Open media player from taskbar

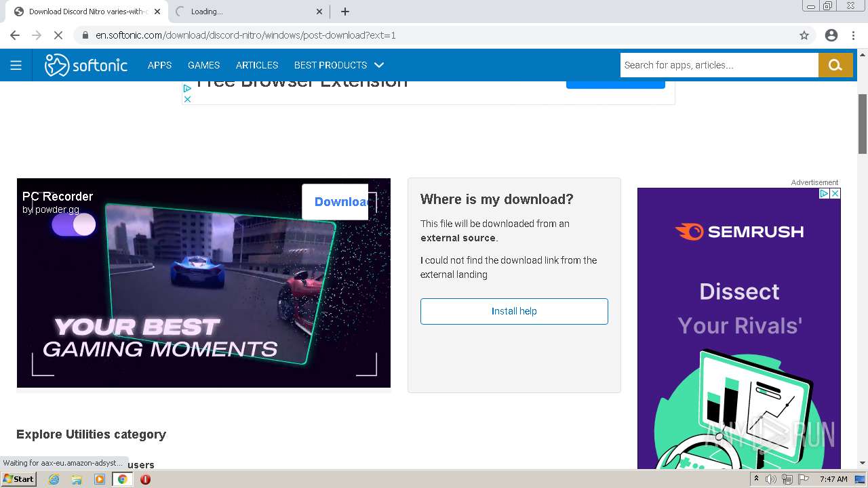[100, 479]
